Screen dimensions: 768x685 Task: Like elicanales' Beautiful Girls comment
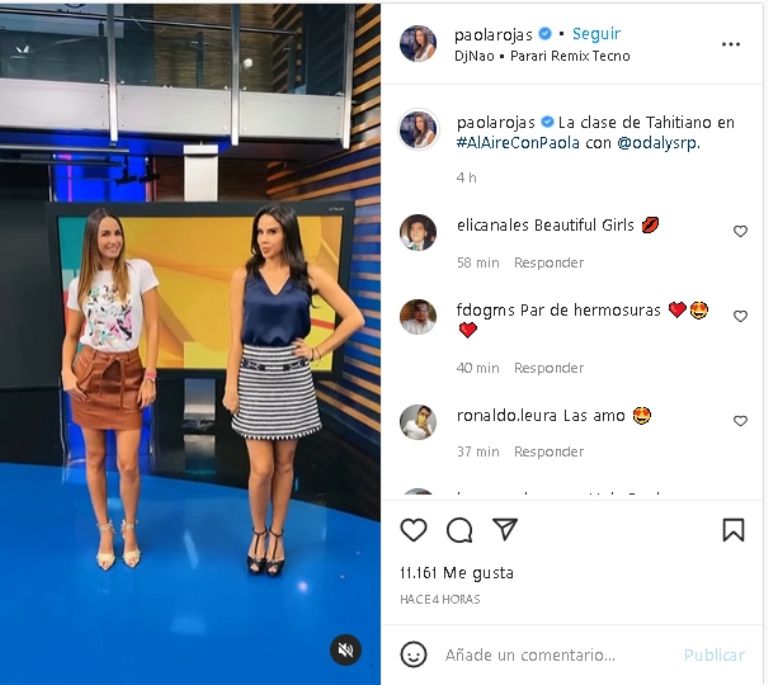tap(740, 231)
